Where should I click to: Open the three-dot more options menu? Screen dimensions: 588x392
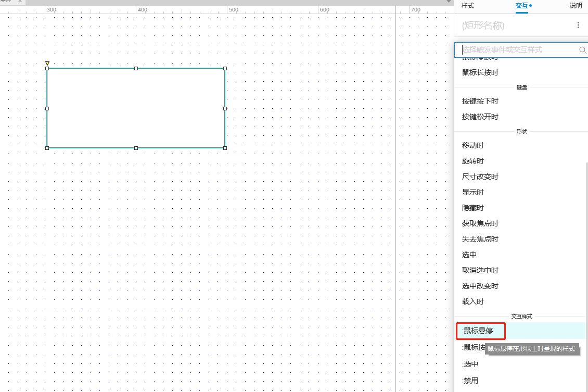(578, 25)
